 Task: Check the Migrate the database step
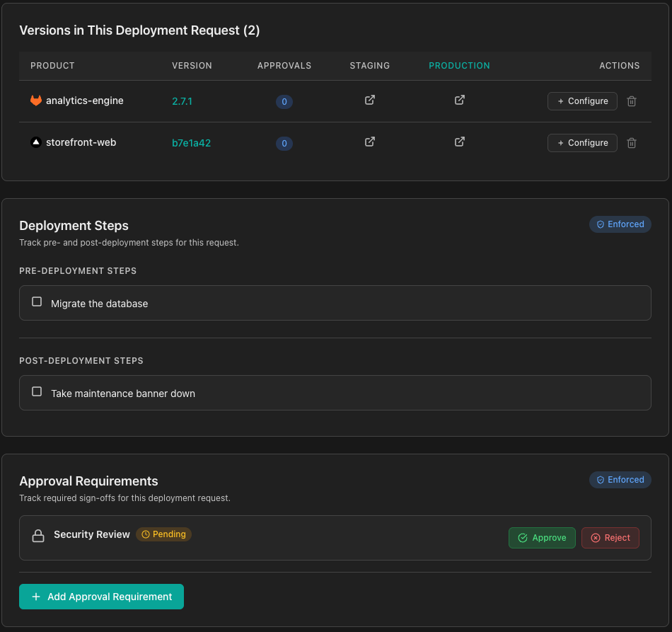37,302
